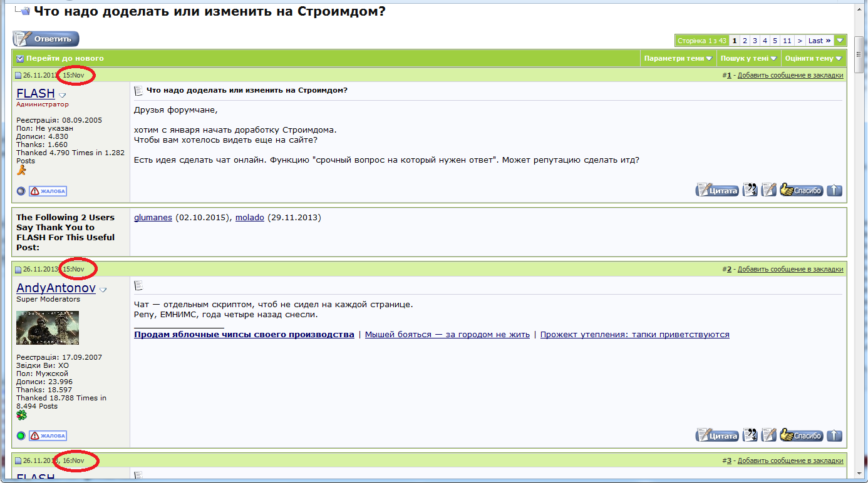868x483 pixels.
Task: Click the post icon beside the post #1 title
Action: point(138,90)
